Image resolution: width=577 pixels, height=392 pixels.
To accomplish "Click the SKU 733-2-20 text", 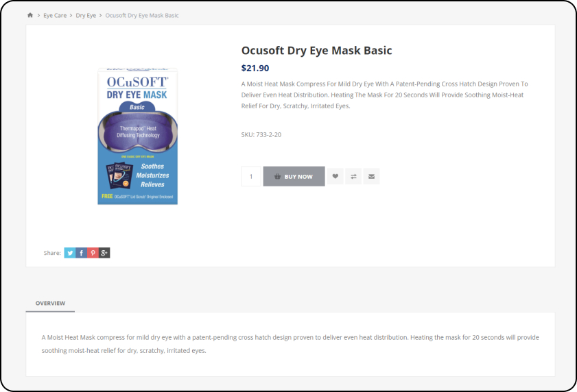I will pos(261,135).
